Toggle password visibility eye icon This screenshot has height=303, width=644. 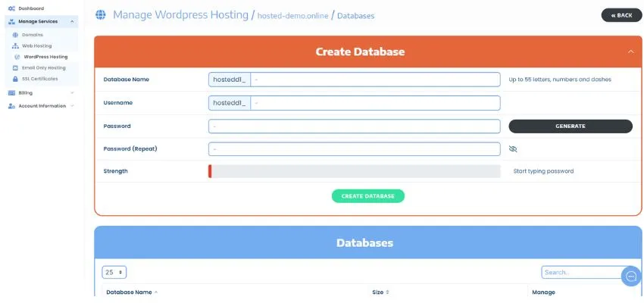pyautogui.click(x=513, y=149)
